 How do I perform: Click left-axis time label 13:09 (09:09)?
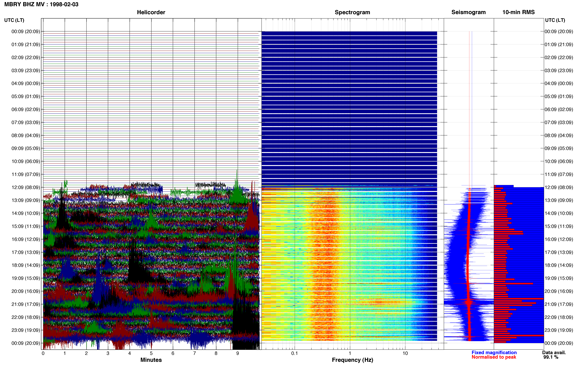(26, 200)
